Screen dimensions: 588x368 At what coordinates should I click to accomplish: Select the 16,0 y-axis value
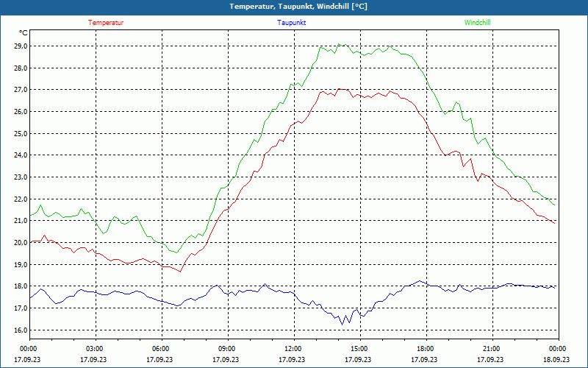pyautogui.click(x=21, y=330)
